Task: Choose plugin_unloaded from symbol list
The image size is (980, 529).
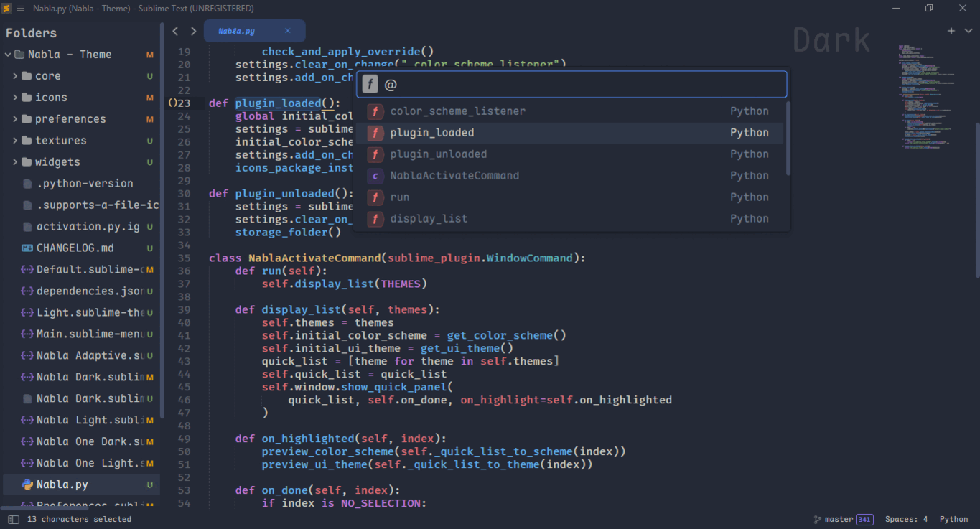Action: [x=570, y=154]
